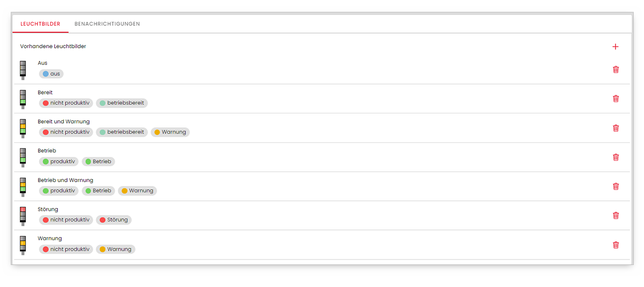644x287 pixels.
Task: Delete the 'Bereit' light pattern
Action: click(616, 98)
